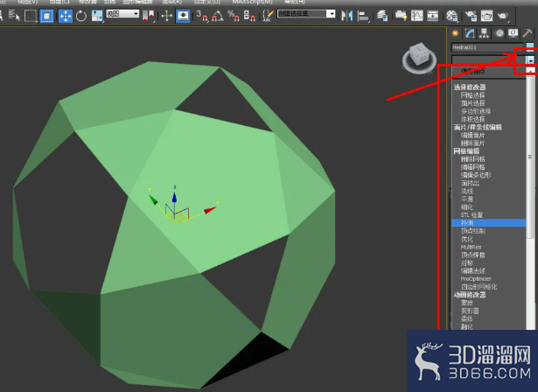Image resolution: width=538 pixels, height=392 pixels.
Task: Toggle the Graphite modeling ribbon
Action: tap(401, 16)
